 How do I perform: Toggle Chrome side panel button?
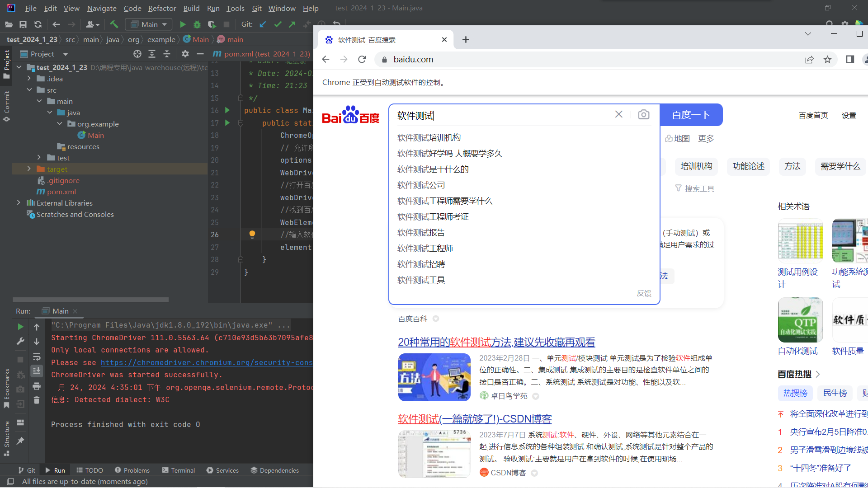850,59
